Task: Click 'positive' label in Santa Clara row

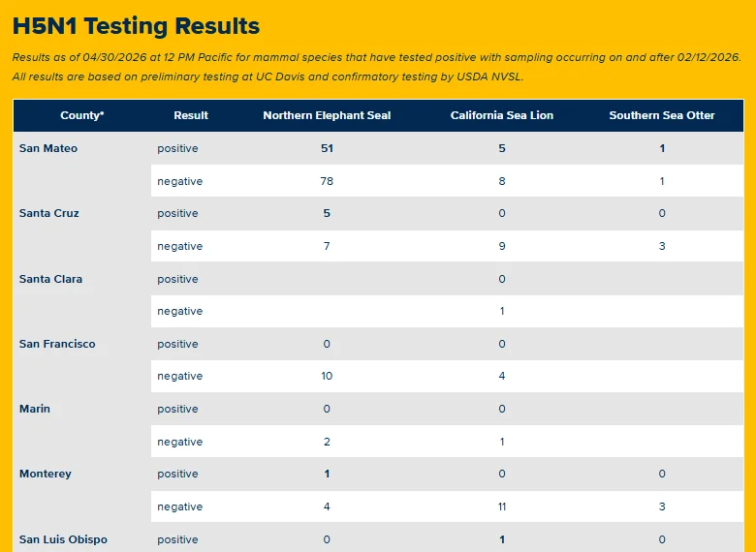Action: pos(177,279)
